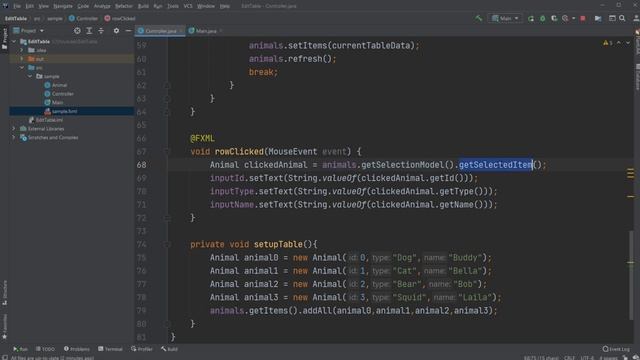Click the Build Project hammer icon
This screenshot has height=360, width=640.
tap(478, 18)
